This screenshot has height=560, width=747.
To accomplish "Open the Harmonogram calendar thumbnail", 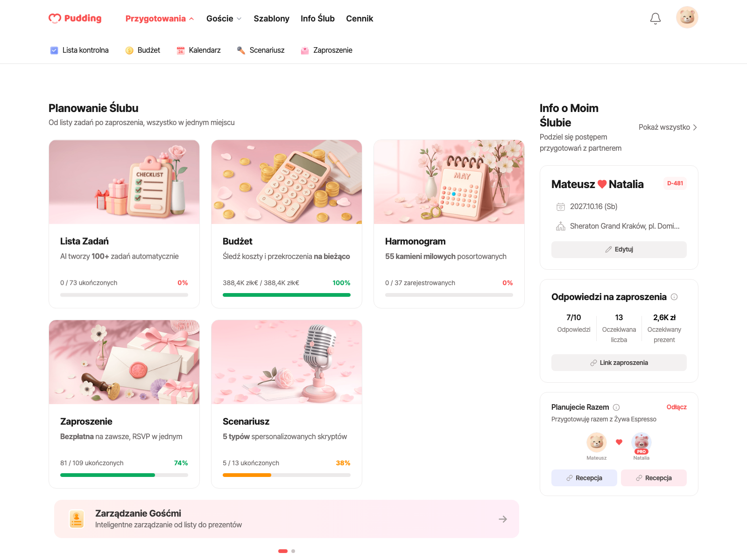I will 449,182.
